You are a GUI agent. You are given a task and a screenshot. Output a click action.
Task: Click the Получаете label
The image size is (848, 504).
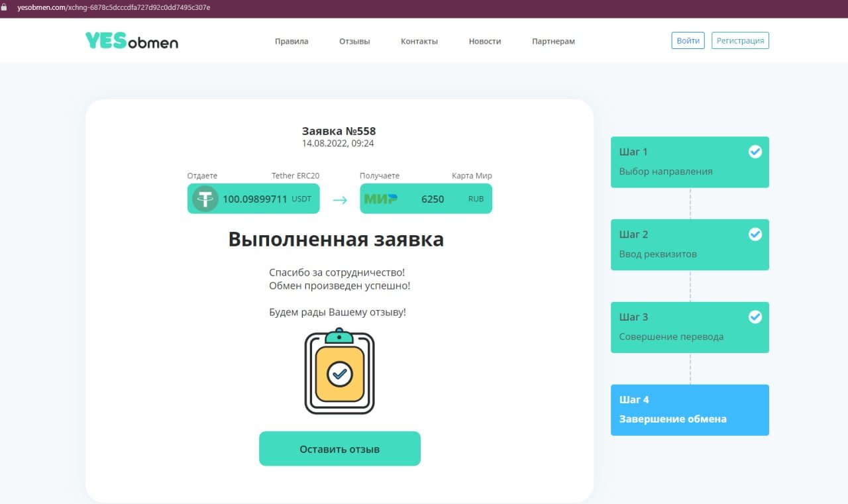(x=380, y=176)
